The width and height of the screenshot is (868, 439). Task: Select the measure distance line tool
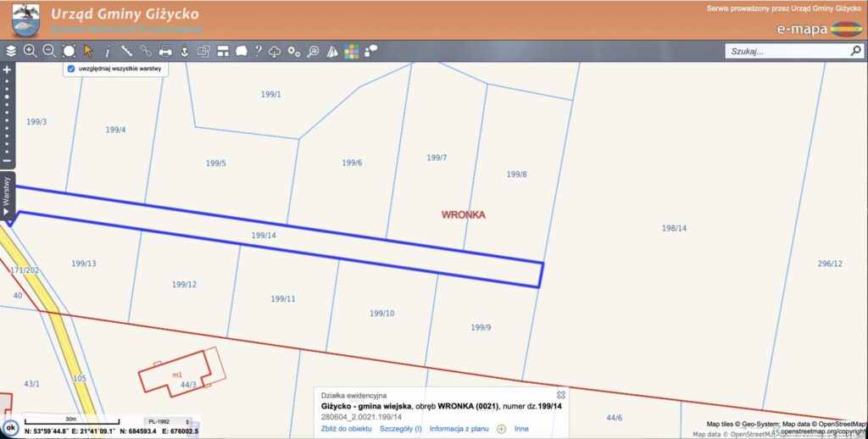point(127,51)
